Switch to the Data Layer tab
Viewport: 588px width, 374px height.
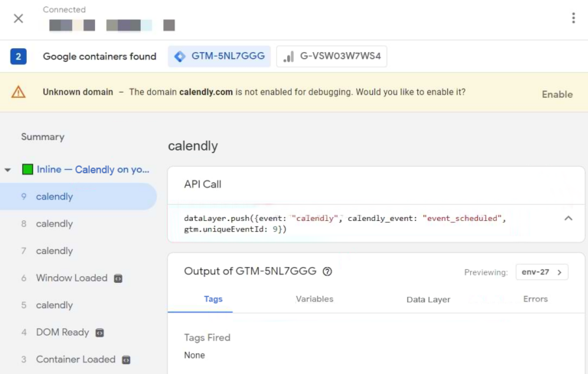428,299
